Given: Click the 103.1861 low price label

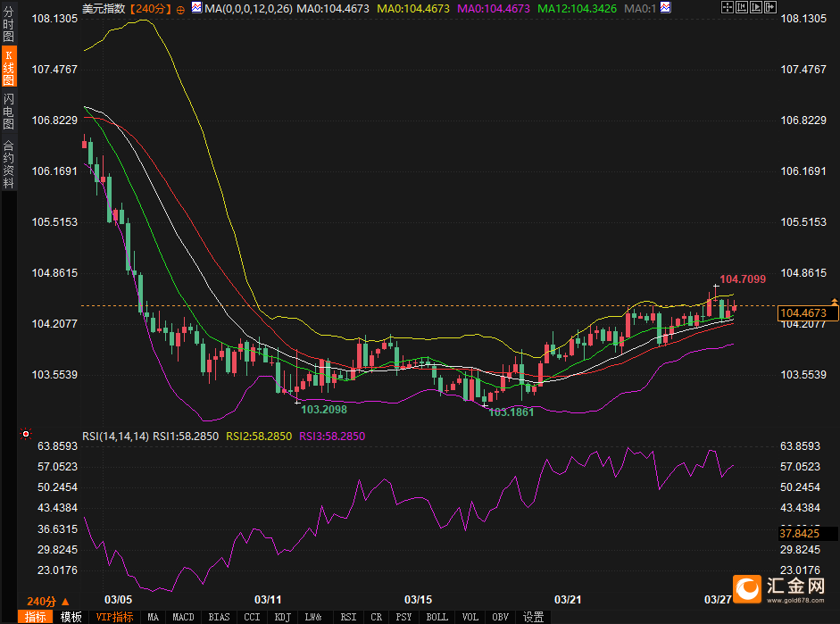Looking at the screenshot, I should (x=511, y=412).
